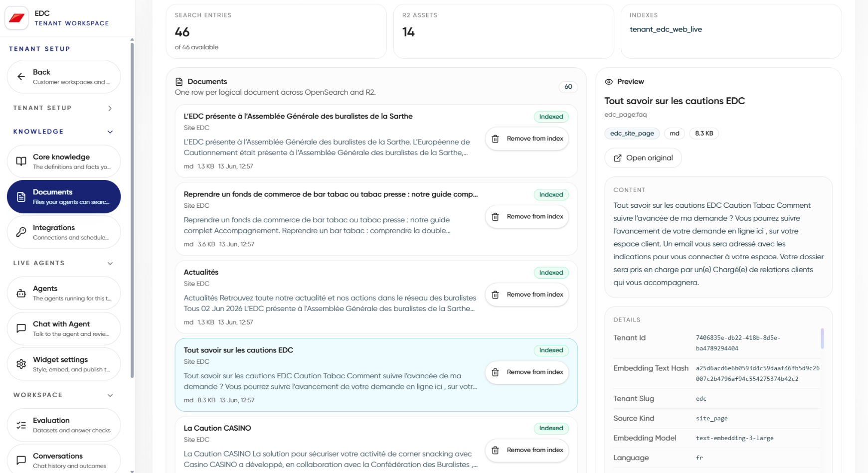This screenshot has height=473, width=868.
Task: Remove Tout savoir sur les cautions EDC from index
Action: coord(527,372)
